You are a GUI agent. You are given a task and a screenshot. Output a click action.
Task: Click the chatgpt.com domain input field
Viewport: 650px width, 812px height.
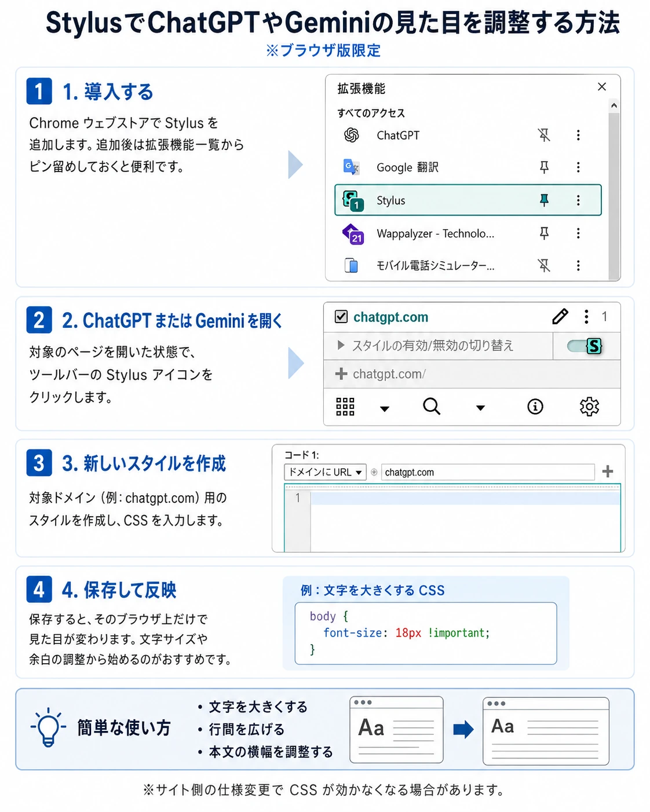[x=488, y=472]
